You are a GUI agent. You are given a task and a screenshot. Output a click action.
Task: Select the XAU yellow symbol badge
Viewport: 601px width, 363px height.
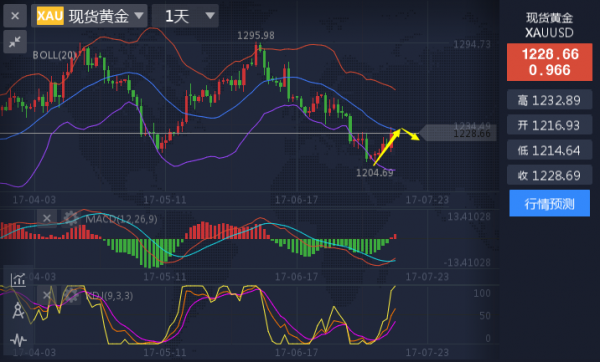click(50, 16)
